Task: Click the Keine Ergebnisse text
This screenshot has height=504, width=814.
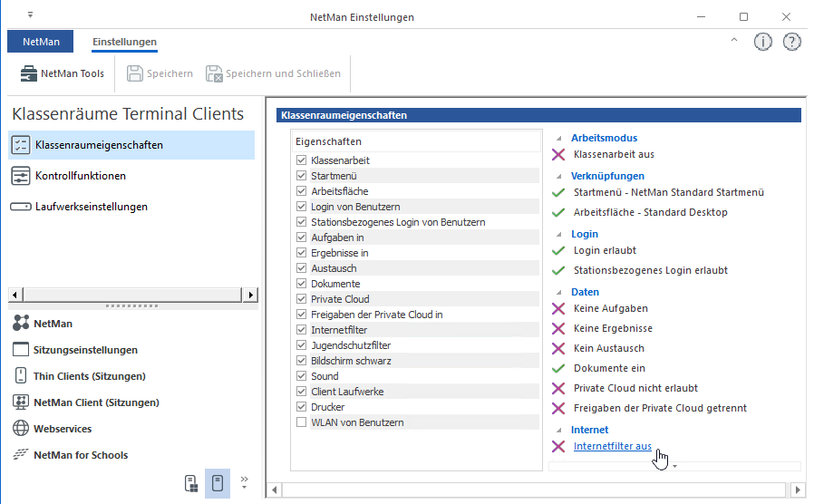Action: pos(613,328)
